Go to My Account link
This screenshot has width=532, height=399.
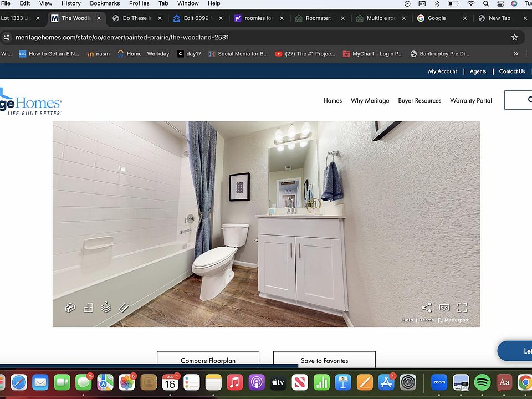(442, 71)
